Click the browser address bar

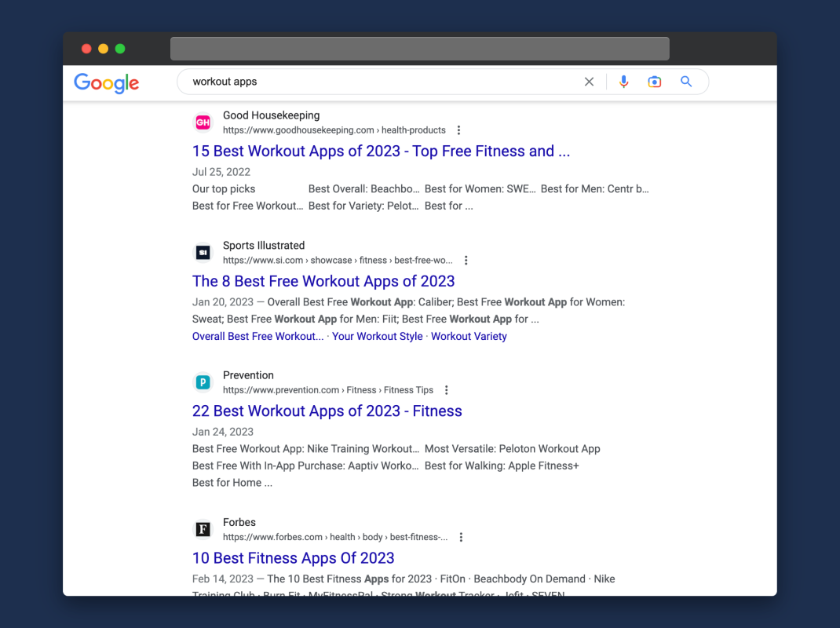click(x=419, y=49)
